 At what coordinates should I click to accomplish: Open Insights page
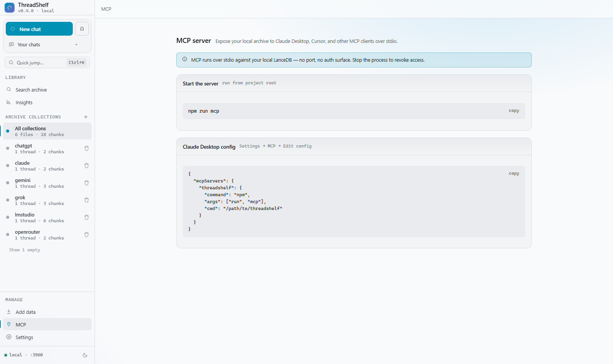[x=47, y=102]
